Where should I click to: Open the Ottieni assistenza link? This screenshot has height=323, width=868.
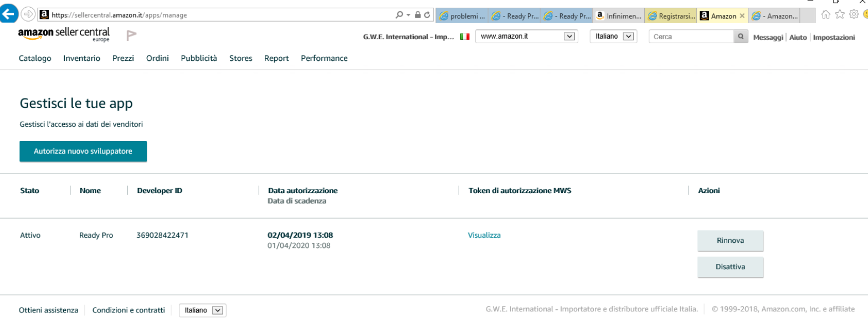pos(49,310)
